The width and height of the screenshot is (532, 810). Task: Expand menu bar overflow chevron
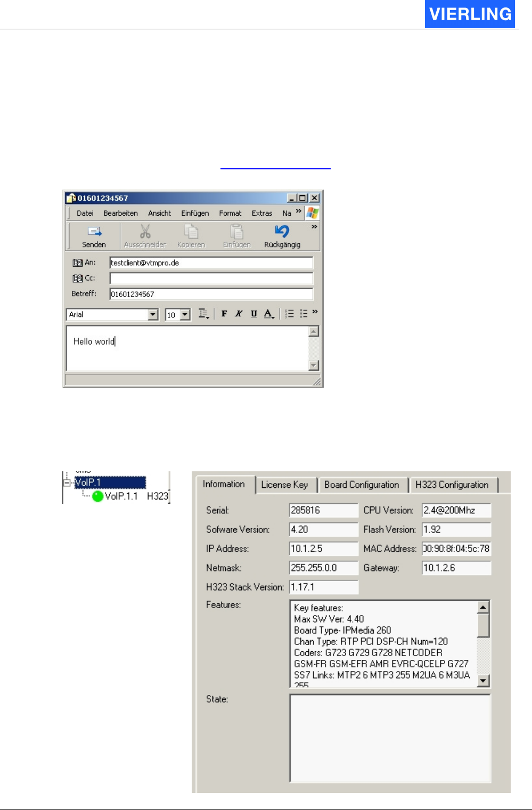pos(299,211)
